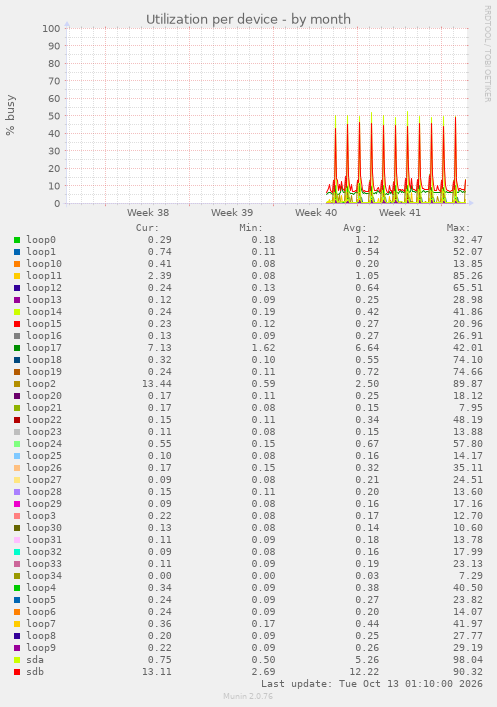Image resolution: width=497 pixels, height=707 pixels.
Task: Click the 'Week 38' x-axis label
Action: pyautogui.click(x=148, y=212)
